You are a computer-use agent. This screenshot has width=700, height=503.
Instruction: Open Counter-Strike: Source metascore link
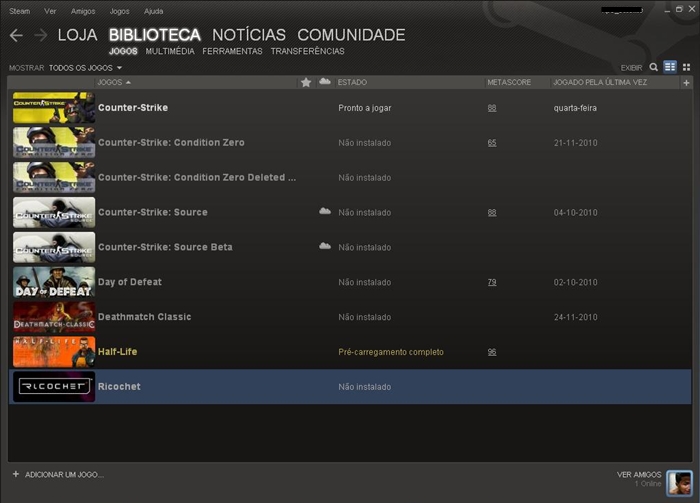(492, 212)
